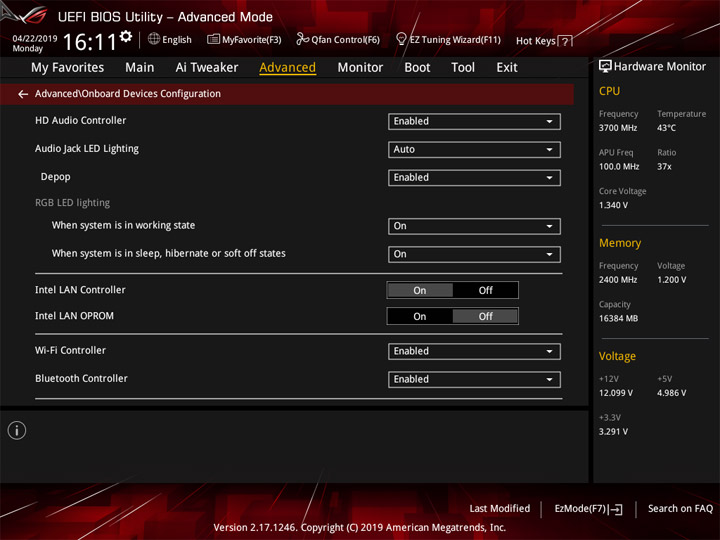
Task: Click the Hot Keys question mark icon
Action: tap(565, 41)
